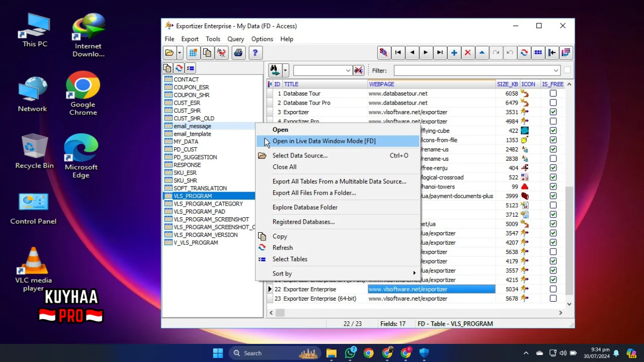Viewport: 644px width, 362px height.
Task: Click the Windows Start button
Action: coord(218,353)
